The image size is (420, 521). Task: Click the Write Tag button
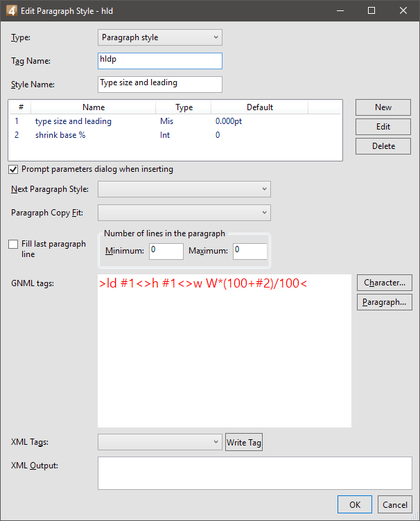point(244,442)
